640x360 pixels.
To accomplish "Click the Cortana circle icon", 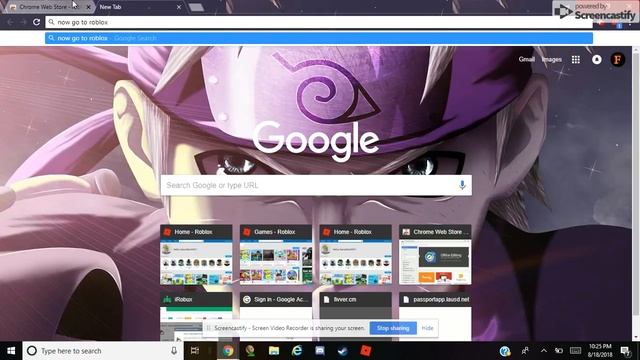I will pos(31,351).
